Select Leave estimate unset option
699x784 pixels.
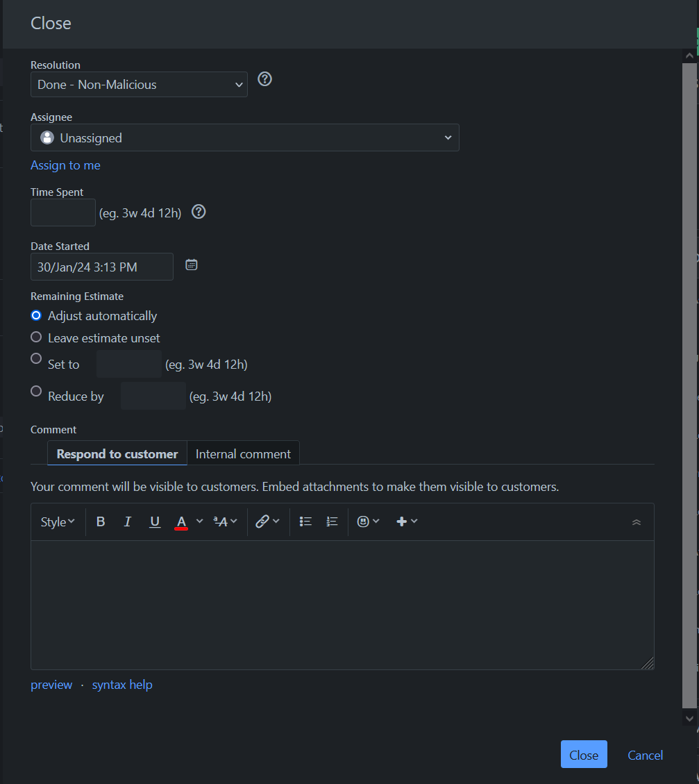point(36,337)
